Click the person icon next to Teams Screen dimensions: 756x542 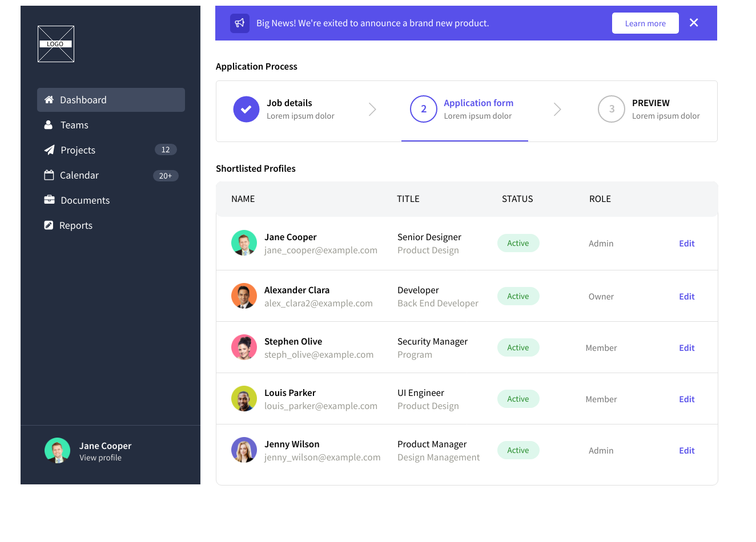49,125
